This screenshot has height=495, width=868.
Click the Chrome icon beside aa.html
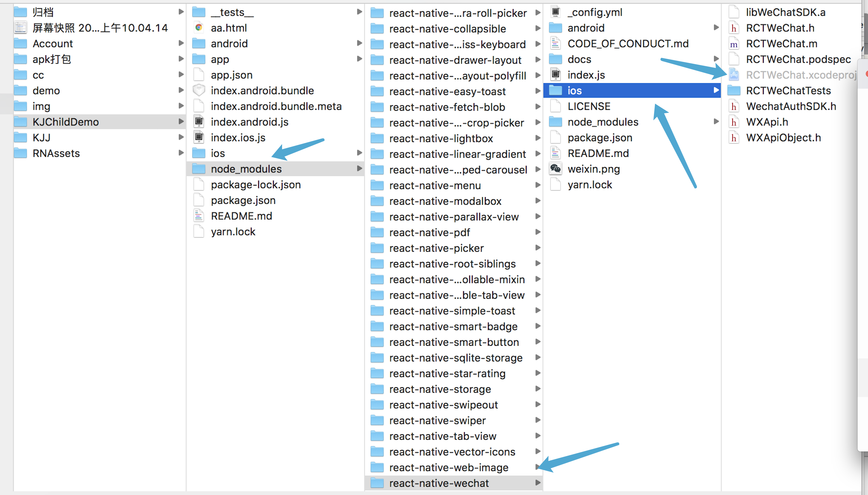[x=199, y=28]
